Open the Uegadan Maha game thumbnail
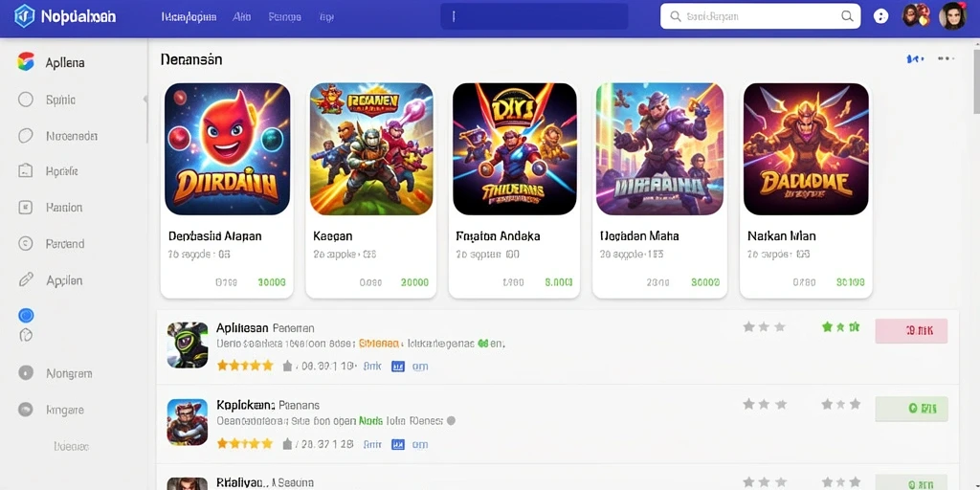 click(659, 148)
